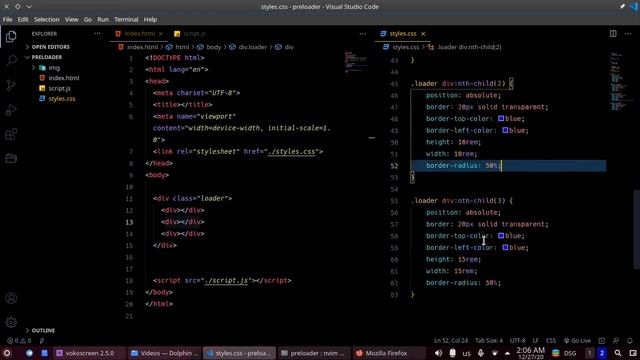Open left editor group more actions
The image size is (640, 360).
[x=362, y=33]
